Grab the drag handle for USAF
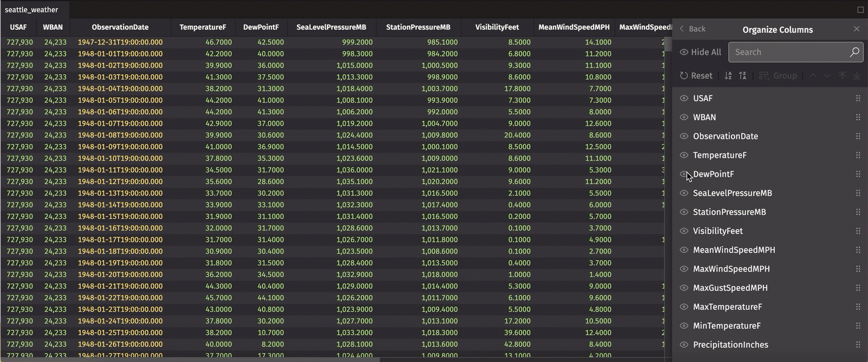The width and height of the screenshot is (868, 362). click(858, 98)
